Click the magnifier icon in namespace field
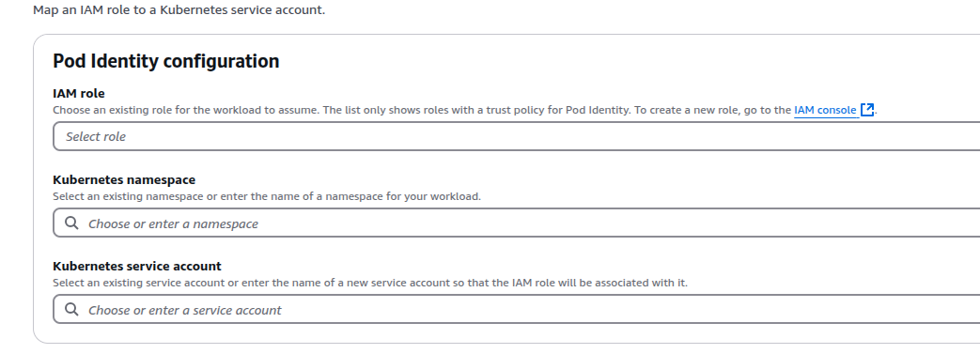This screenshot has height=354, width=980. (71, 223)
